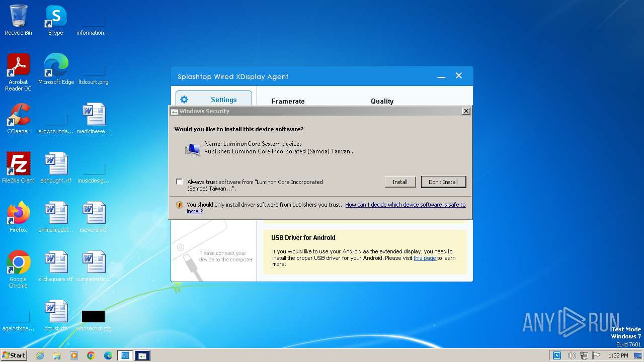Click the security shield warning icon
Screen dimensions: 644x362
[x=180, y=205]
